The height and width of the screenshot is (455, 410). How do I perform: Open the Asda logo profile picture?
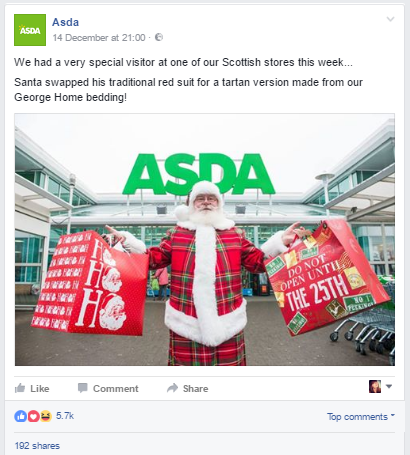click(30, 30)
